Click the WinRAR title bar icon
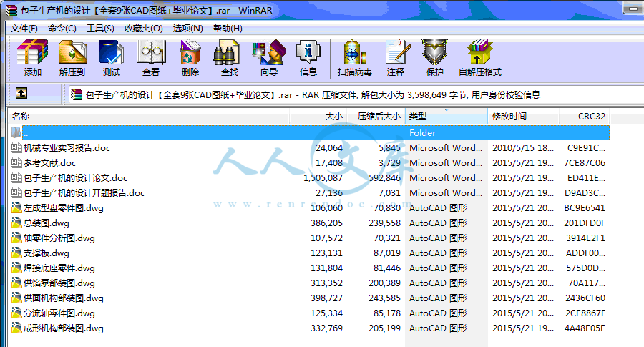 [11, 10]
